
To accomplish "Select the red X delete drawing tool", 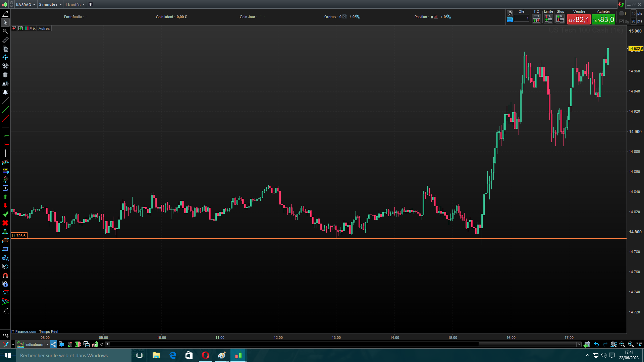I will tap(5, 223).
